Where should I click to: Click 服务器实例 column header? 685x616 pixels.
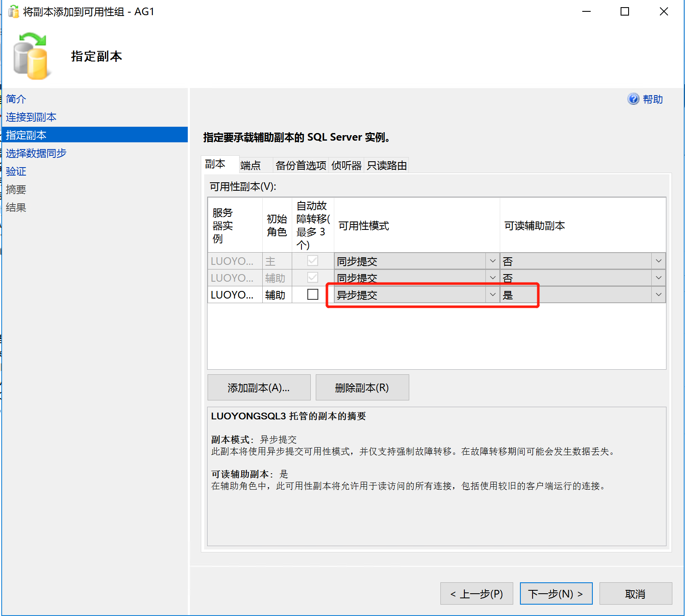point(235,225)
